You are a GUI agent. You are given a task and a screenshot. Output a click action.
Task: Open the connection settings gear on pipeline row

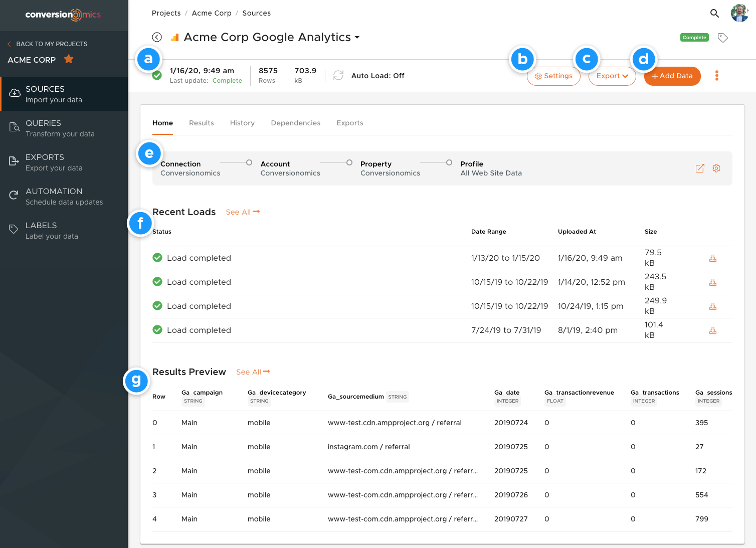716,168
